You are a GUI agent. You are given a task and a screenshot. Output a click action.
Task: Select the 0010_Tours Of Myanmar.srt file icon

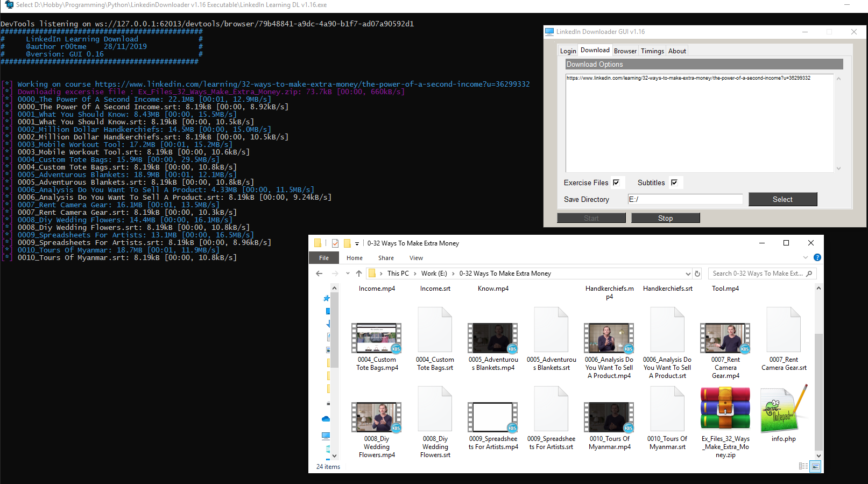(x=667, y=409)
